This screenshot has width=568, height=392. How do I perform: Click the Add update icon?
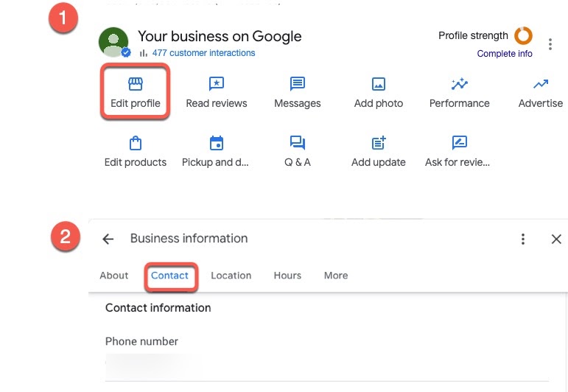379,143
